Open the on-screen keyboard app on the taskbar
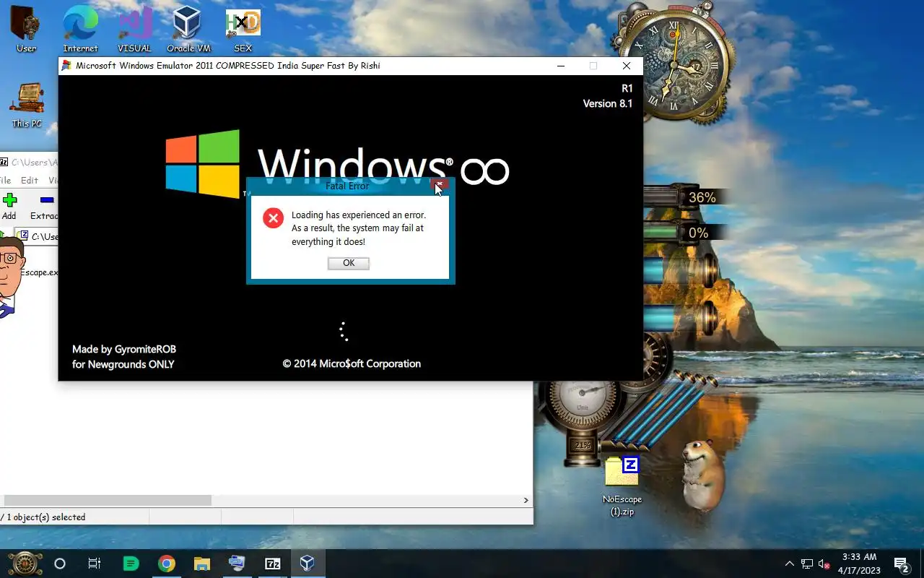924x578 pixels. (x=237, y=564)
